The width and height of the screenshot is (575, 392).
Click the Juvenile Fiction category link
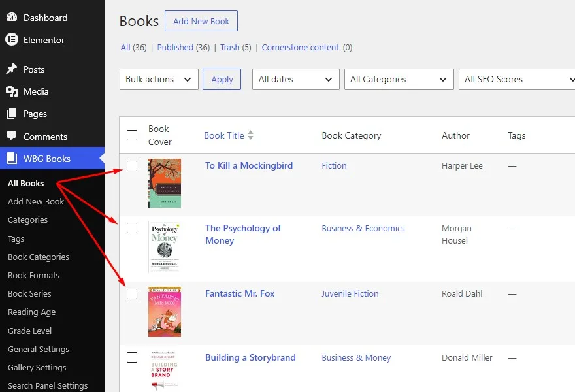click(350, 293)
